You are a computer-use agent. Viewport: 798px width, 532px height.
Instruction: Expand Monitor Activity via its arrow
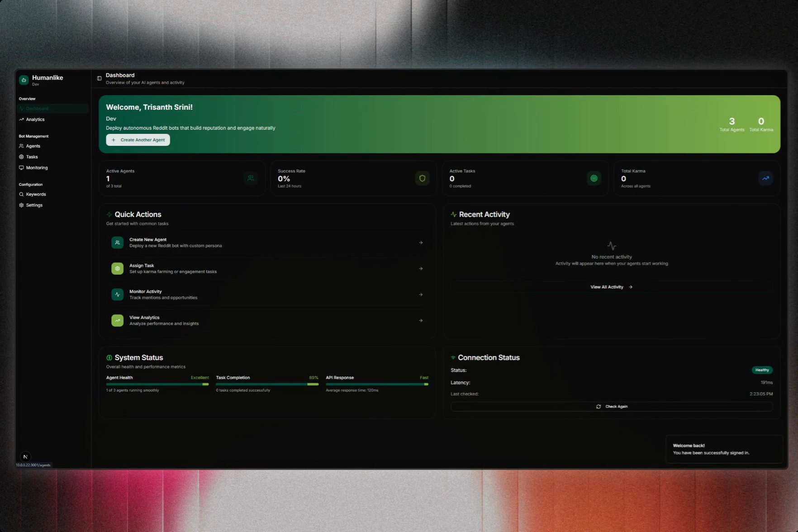pos(421,294)
